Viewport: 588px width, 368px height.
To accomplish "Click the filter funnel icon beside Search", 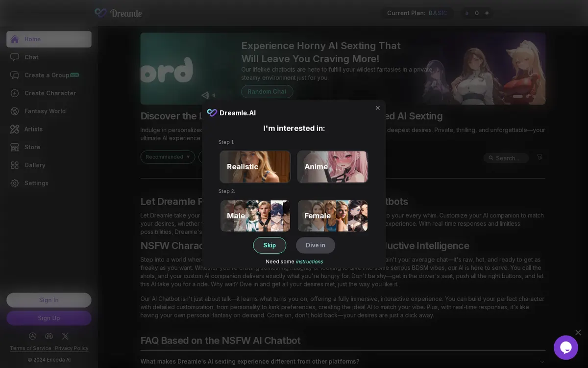I will click(539, 157).
